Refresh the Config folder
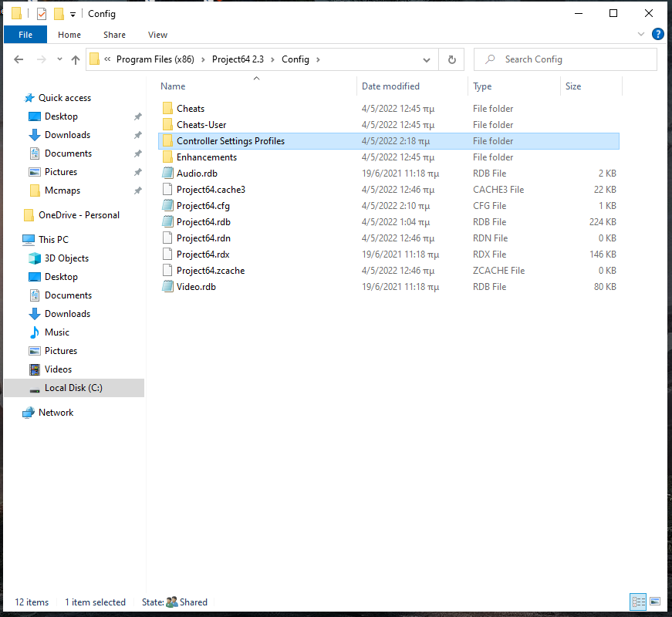The width and height of the screenshot is (672, 617). tap(451, 59)
